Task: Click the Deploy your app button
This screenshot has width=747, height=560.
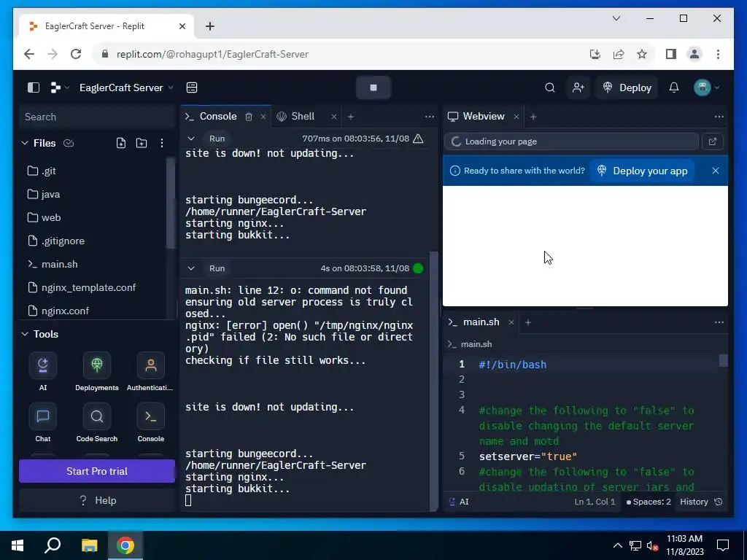Action: point(642,171)
